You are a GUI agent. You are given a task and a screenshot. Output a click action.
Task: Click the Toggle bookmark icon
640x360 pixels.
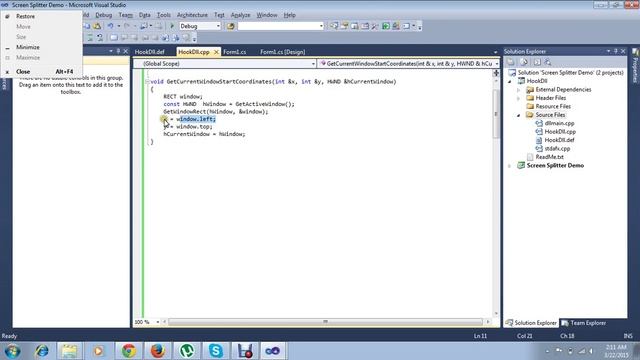(x=114, y=38)
